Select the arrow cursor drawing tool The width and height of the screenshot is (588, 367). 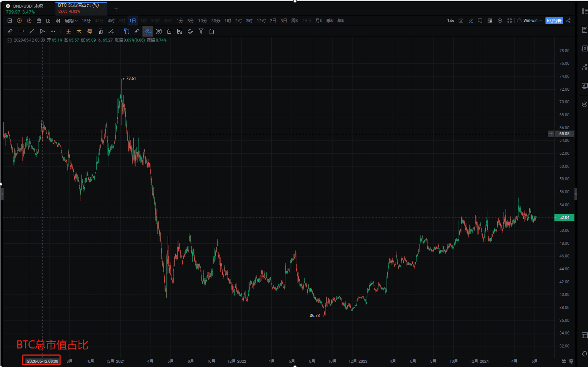[42, 31]
